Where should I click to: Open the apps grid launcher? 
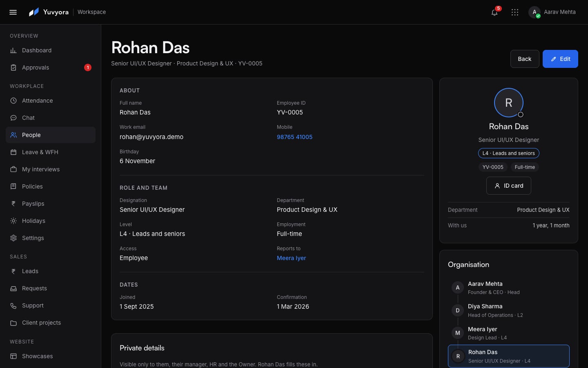click(x=515, y=12)
